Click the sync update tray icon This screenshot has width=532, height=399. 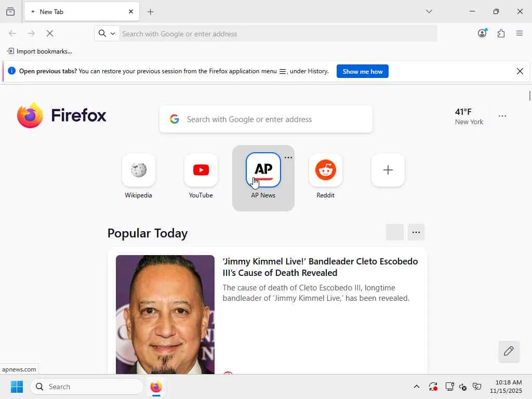coord(433,387)
